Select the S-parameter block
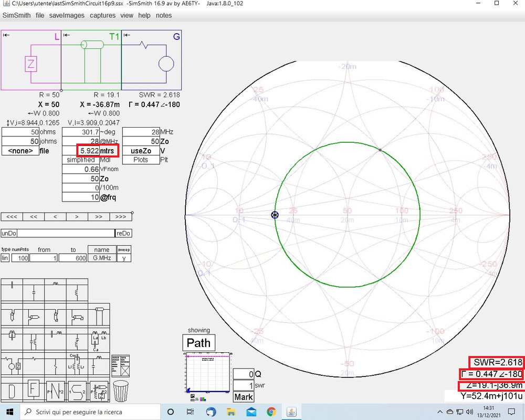This screenshot has height=420, width=525. click(x=77, y=391)
